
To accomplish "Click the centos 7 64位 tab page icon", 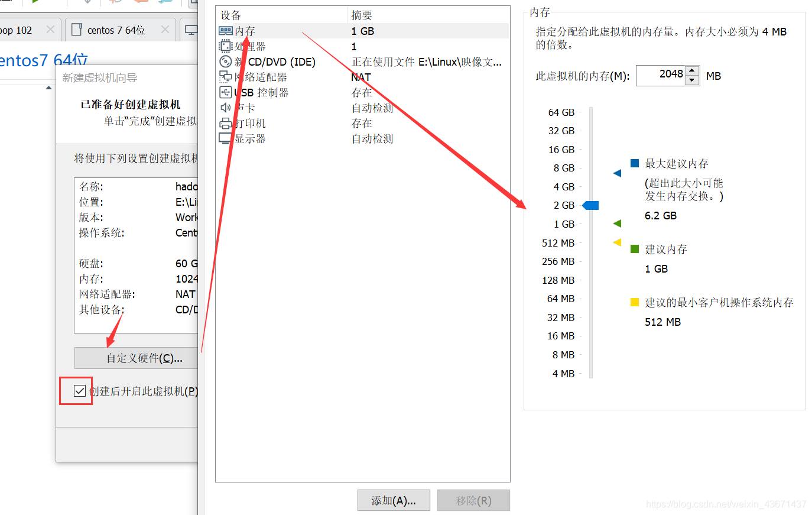I will tap(77, 30).
